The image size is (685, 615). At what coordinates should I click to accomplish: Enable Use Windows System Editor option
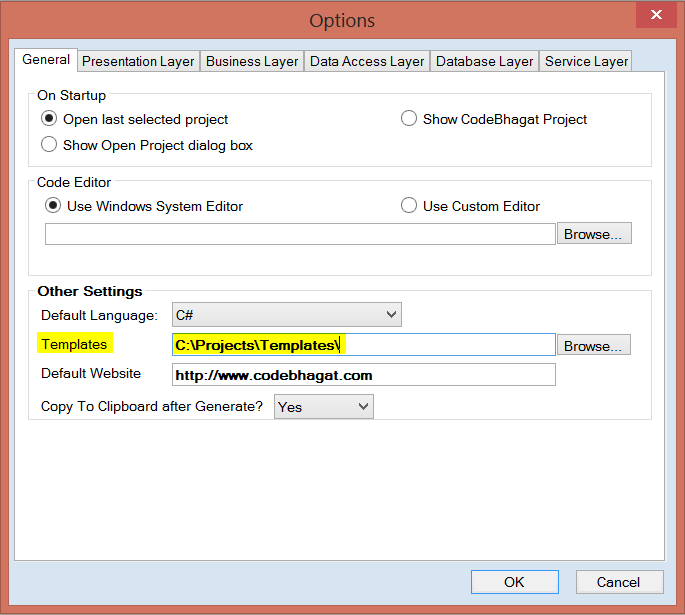click(x=54, y=206)
